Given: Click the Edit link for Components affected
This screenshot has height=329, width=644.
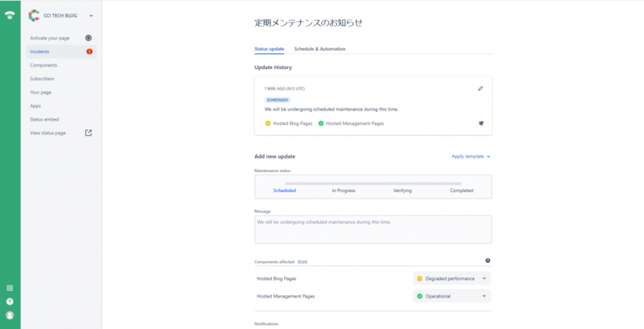Looking at the screenshot, I should pyautogui.click(x=303, y=261).
